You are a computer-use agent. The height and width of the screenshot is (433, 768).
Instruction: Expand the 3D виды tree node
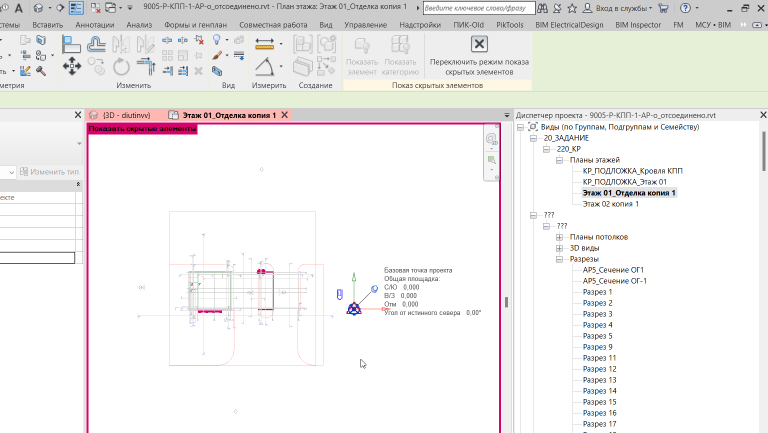(x=560, y=248)
